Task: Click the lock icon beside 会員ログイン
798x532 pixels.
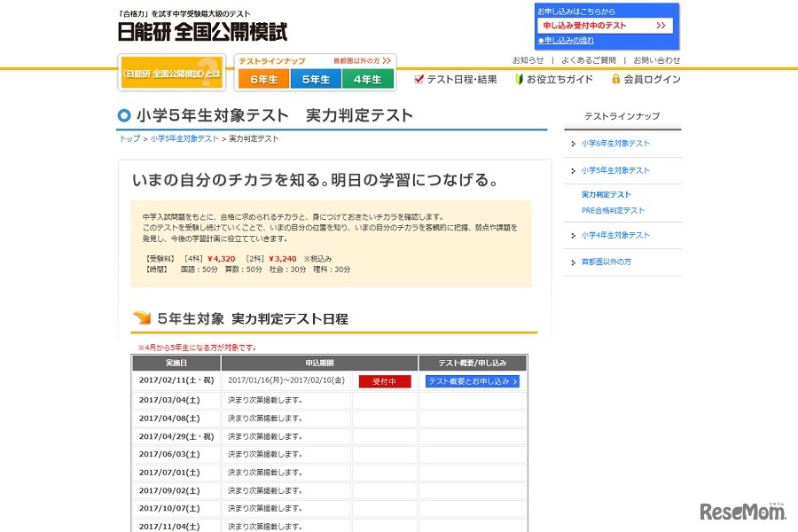Action: [x=615, y=78]
